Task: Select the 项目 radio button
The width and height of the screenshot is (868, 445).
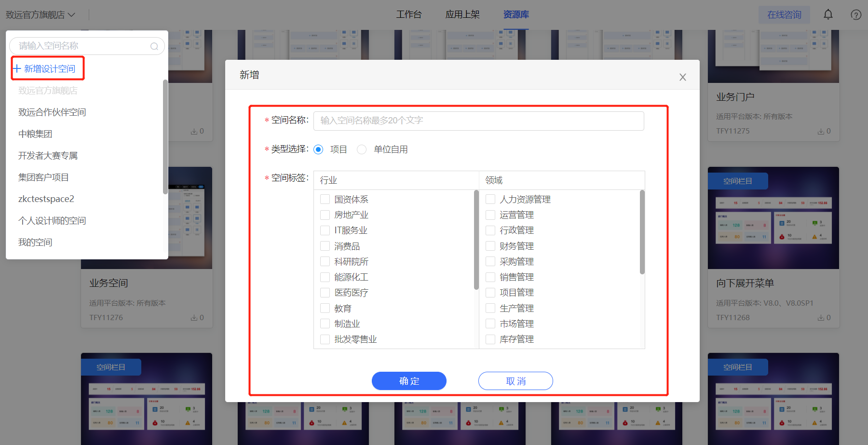Action: (318, 149)
